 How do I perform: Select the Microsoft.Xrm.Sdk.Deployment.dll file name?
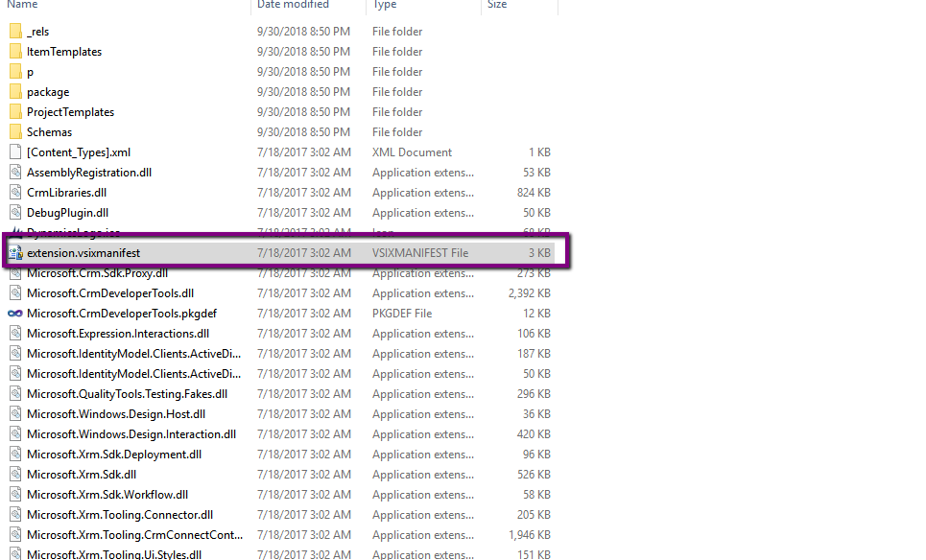114,455
